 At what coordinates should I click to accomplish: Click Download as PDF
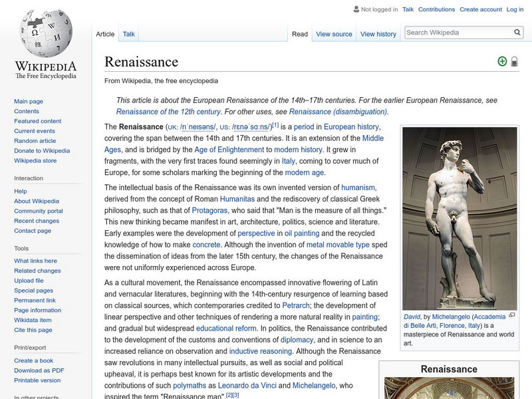coord(39,370)
